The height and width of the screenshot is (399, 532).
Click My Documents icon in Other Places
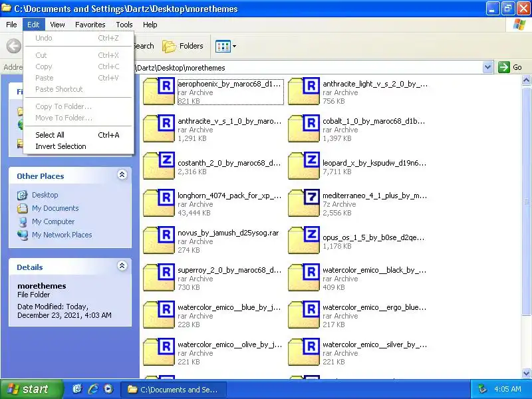pos(23,208)
